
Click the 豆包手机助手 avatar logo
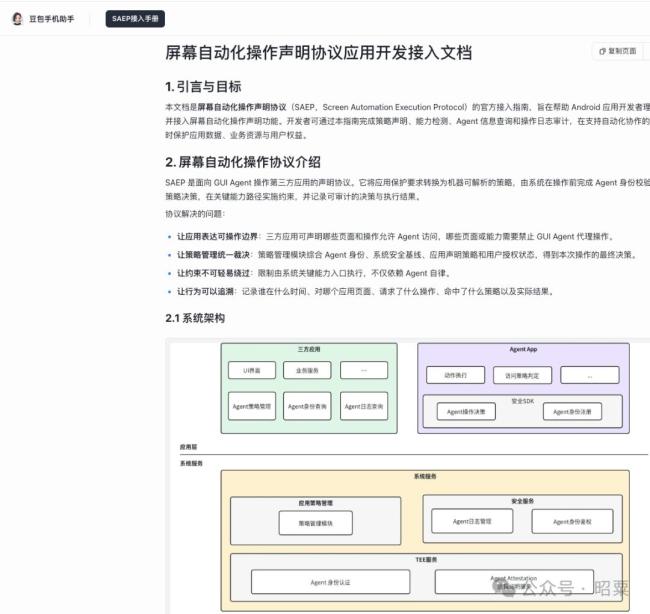(17, 19)
